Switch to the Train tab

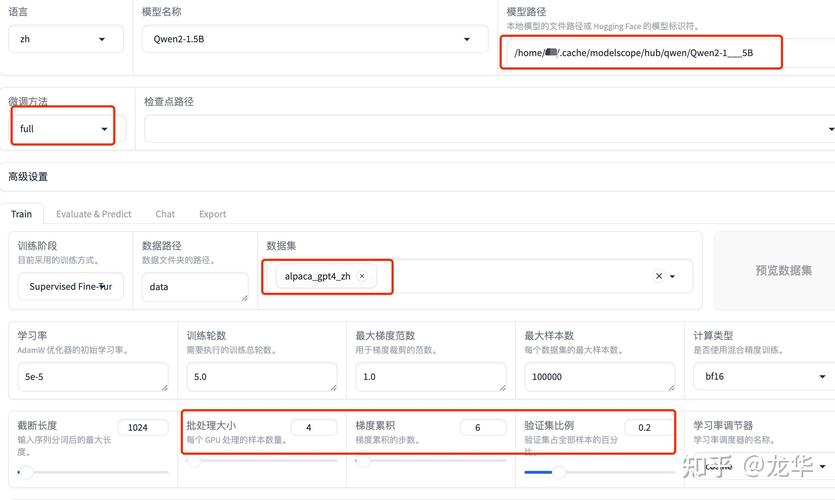tap(21, 214)
